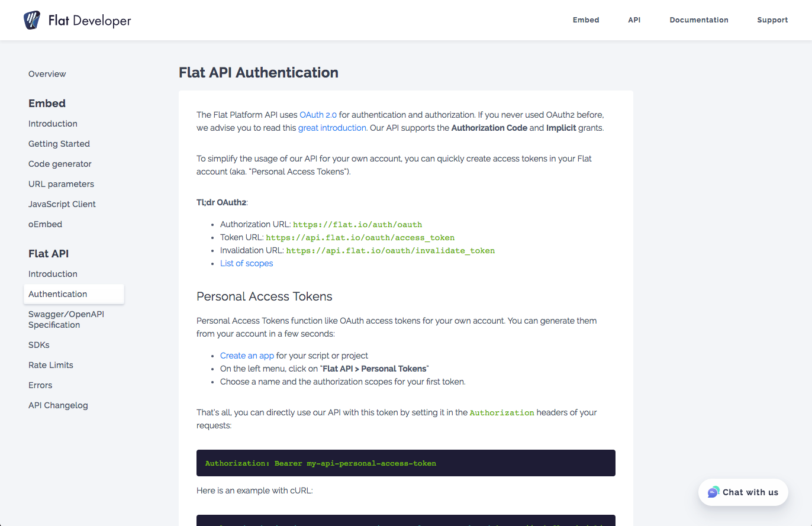Click the List of scopes link
The height and width of the screenshot is (526, 812).
point(247,263)
